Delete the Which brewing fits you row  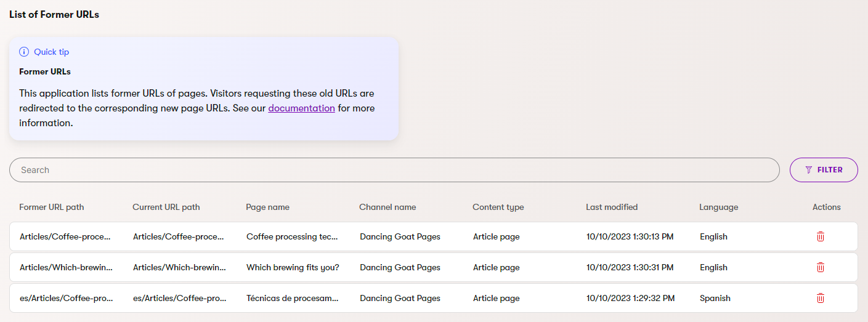(x=820, y=267)
